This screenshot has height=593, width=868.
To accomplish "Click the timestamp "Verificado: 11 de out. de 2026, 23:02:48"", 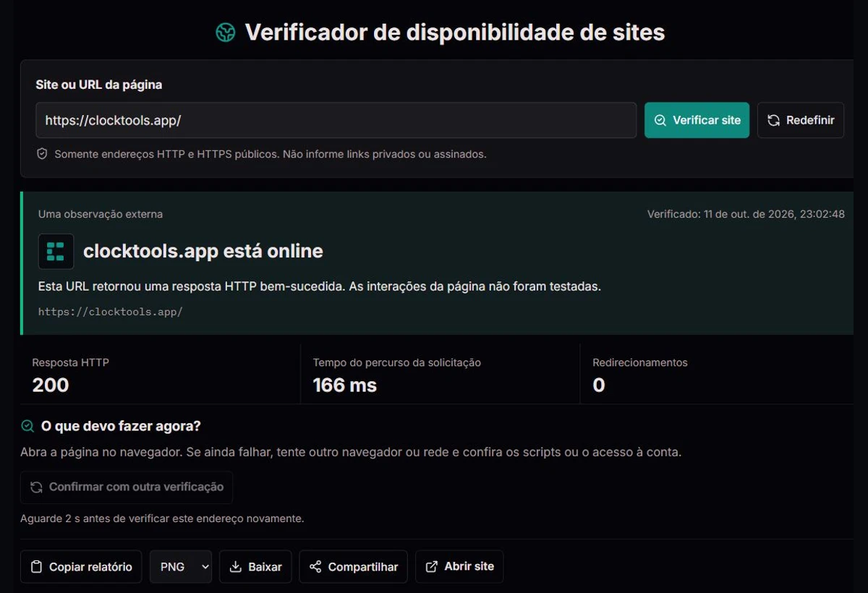I will (x=746, y=214).
